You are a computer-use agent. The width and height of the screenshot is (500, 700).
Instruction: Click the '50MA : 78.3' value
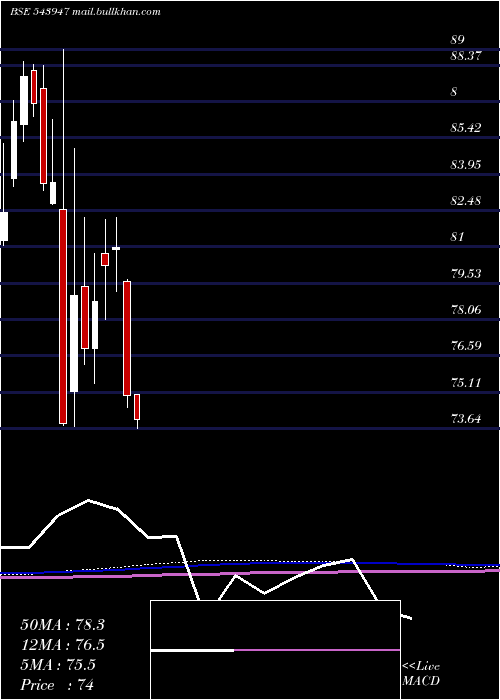(x=62, y=625)
